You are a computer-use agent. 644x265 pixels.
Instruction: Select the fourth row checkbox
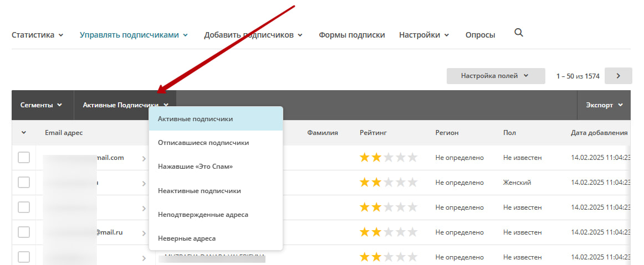(x=24, y=232)
